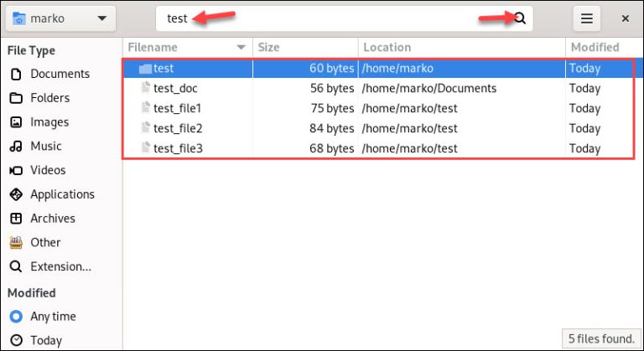Click the Extension magnifier icon in sidebar
Viewport: 644px width, 351px height.
coord(16,267)
